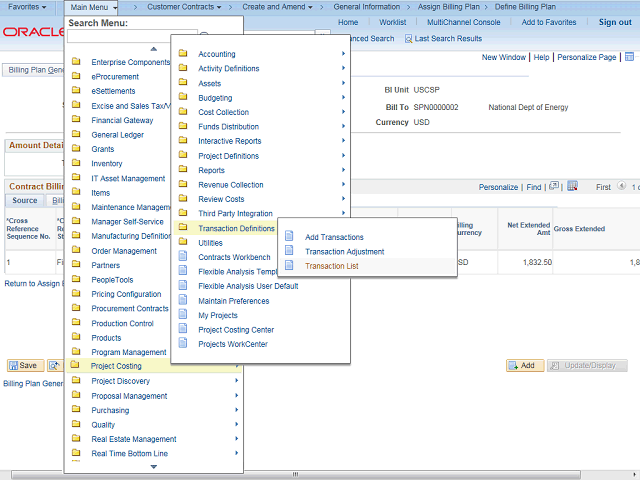This screenshot has width=640, height=480.
Task: Click the My Projects page icon
Action: point(184,315)
